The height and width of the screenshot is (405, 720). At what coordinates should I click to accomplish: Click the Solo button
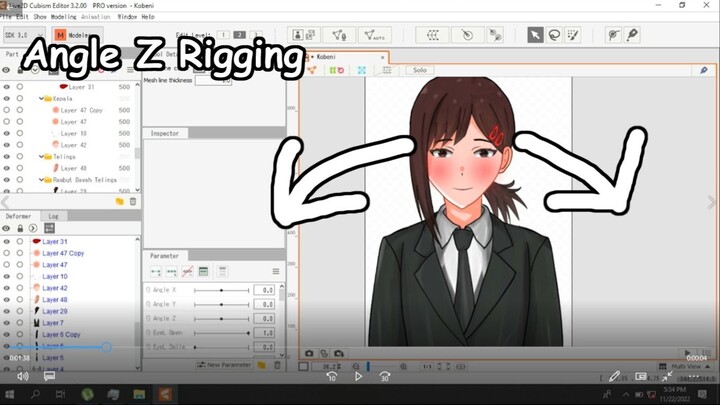pyautogui.click(x=420, y=70)
